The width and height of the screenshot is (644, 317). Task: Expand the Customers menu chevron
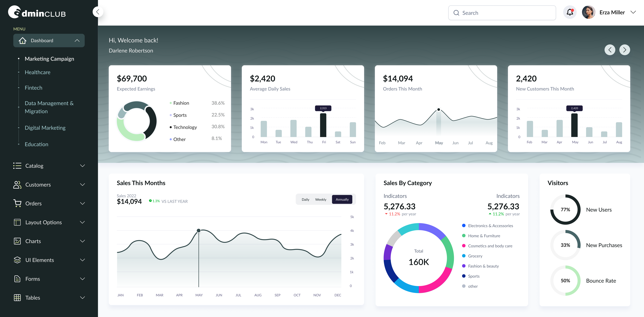[83, 185]
